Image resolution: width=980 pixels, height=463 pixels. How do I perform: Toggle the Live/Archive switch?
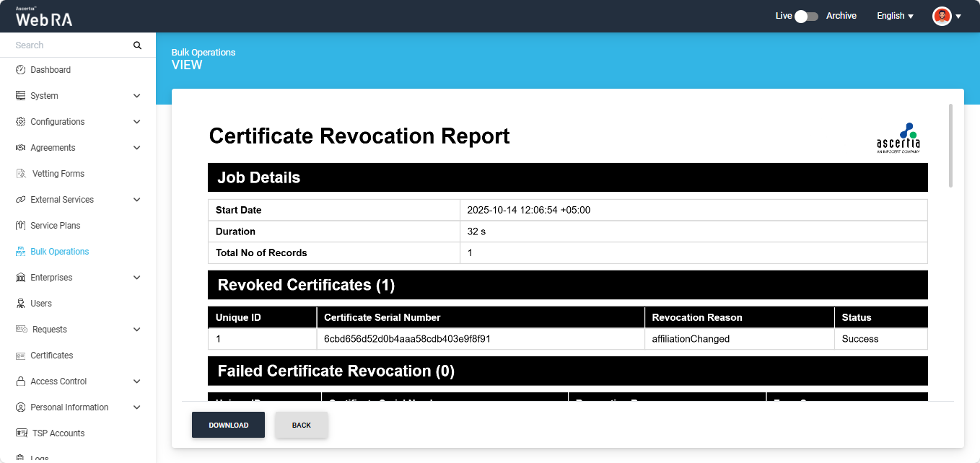[806, 16]
